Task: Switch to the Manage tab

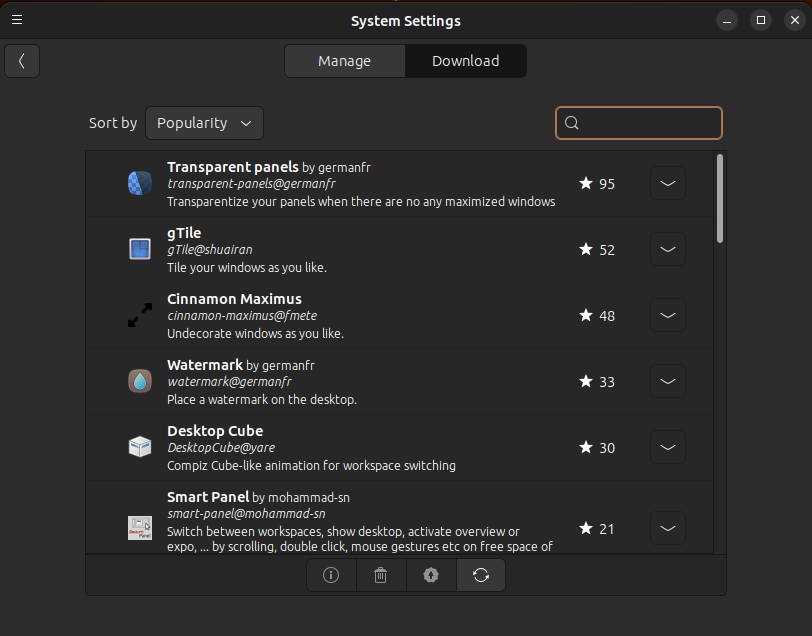Action: (344, 61)
